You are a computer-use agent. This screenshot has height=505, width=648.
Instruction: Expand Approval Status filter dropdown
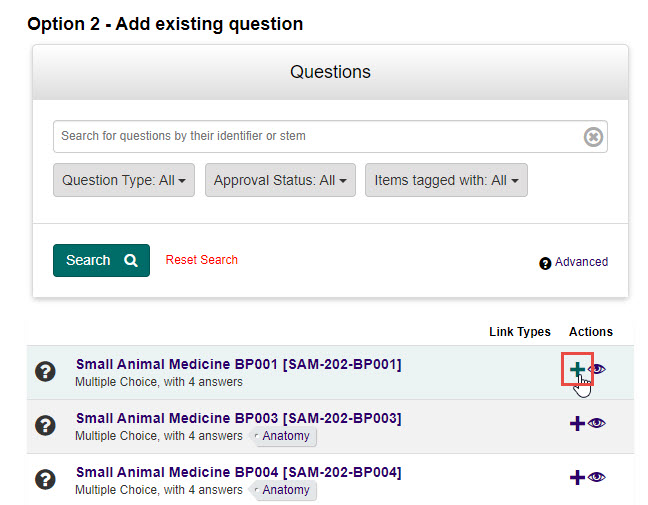(280, 181)
